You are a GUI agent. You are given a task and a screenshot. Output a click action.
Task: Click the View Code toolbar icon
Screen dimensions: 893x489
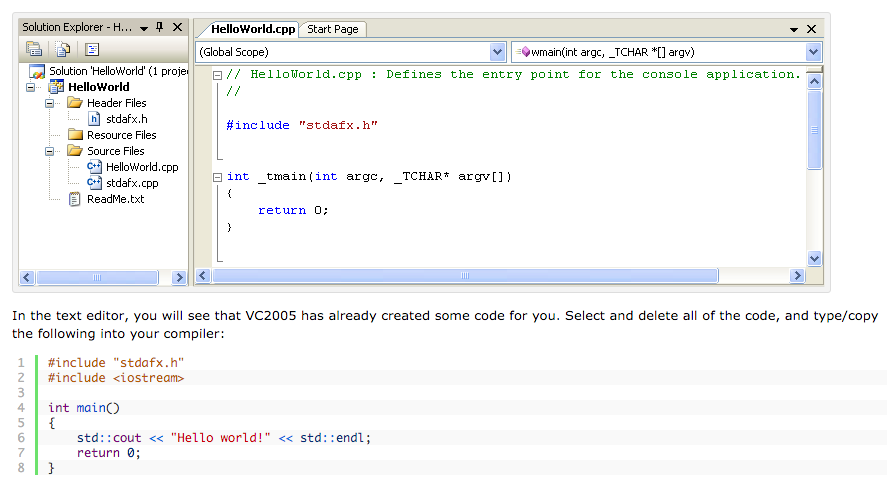(92, 50)
